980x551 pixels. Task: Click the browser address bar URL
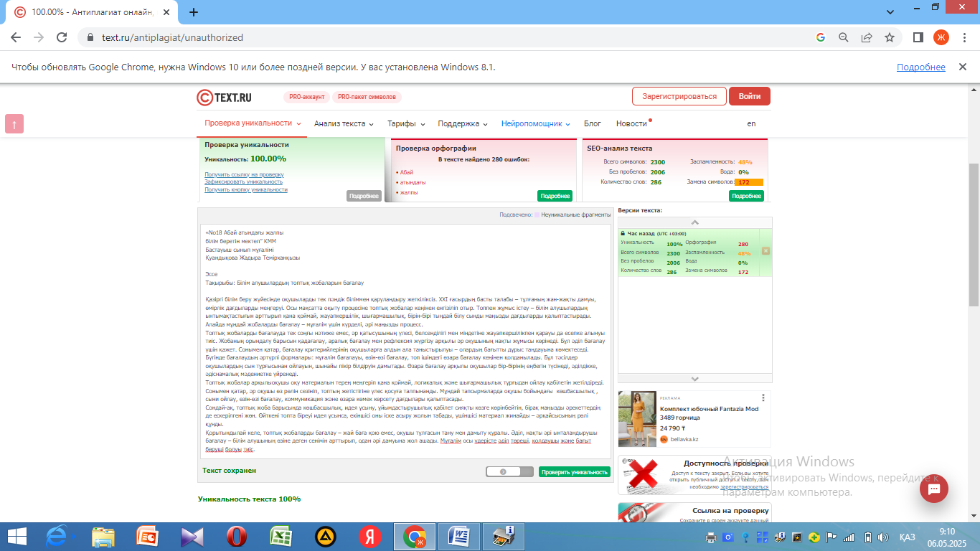(172, 37)
